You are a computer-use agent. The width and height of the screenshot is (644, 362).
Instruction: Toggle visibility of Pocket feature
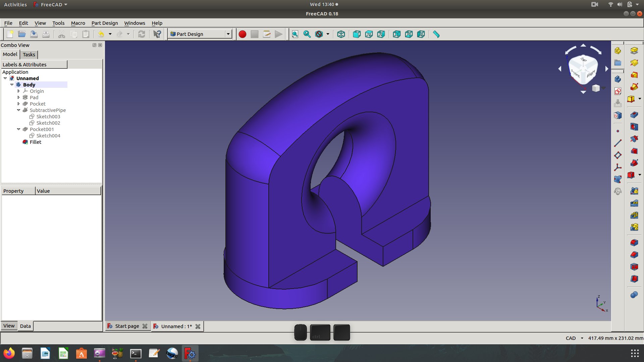[x=37, y=104]
